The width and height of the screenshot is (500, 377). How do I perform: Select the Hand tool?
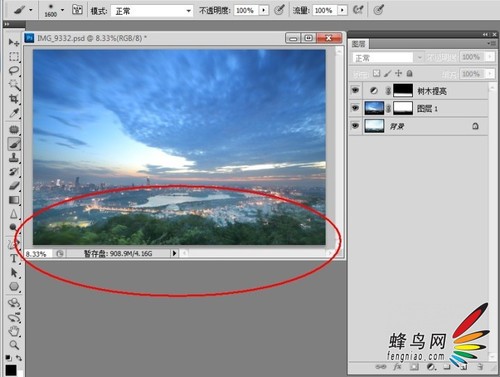coord(14,331)
